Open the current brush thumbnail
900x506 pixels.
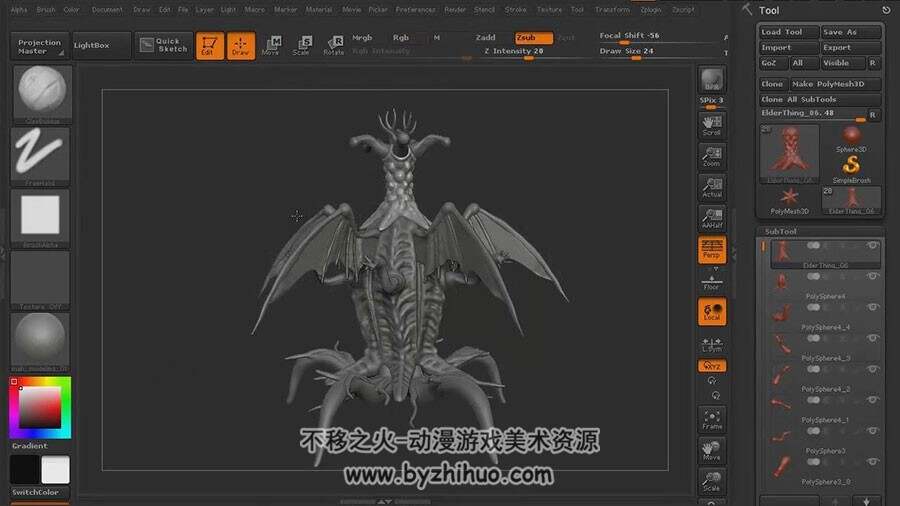click(42, 94)
